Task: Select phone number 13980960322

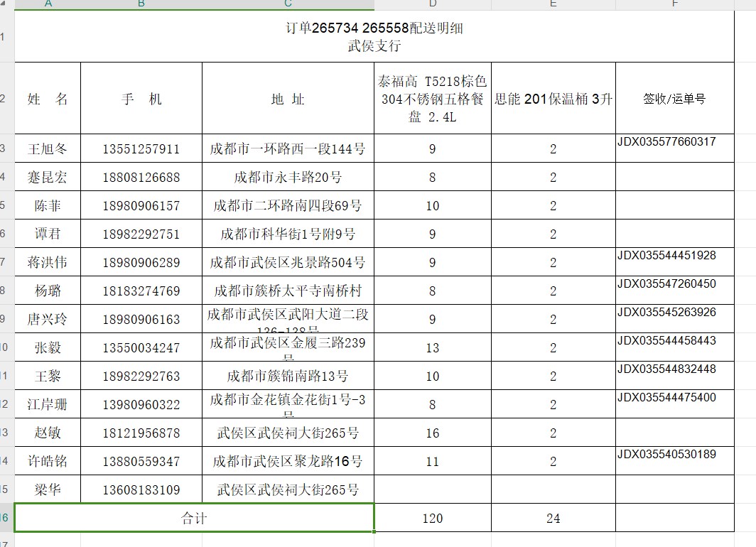Action: pos(141,404)
